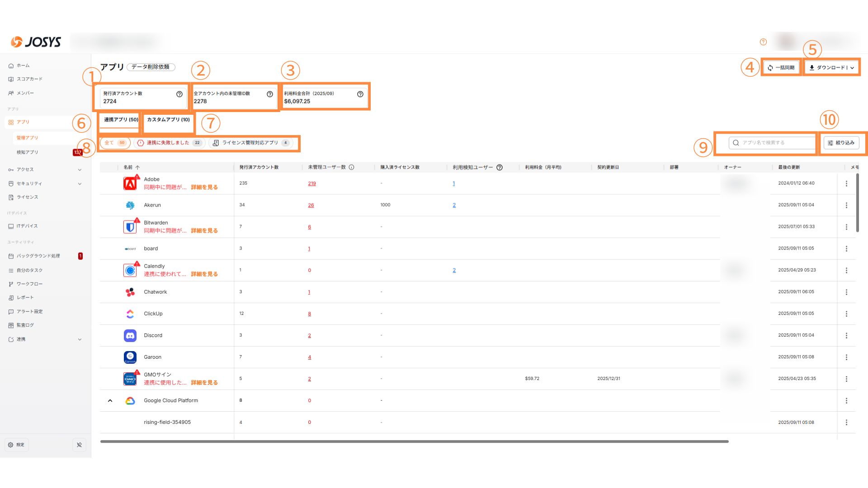Click the 一括同期 button
Viewport: 868px width, 488px height.
(781, 68)
